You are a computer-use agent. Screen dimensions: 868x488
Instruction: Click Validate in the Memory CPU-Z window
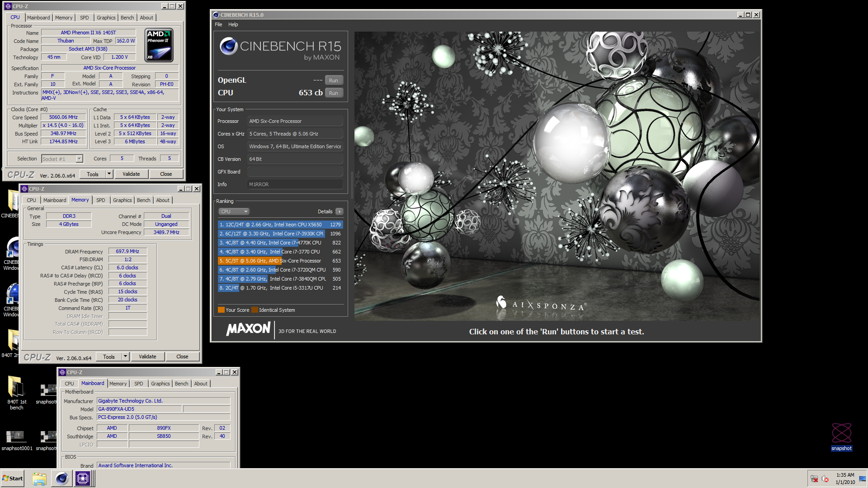click(x=147, y=357)
